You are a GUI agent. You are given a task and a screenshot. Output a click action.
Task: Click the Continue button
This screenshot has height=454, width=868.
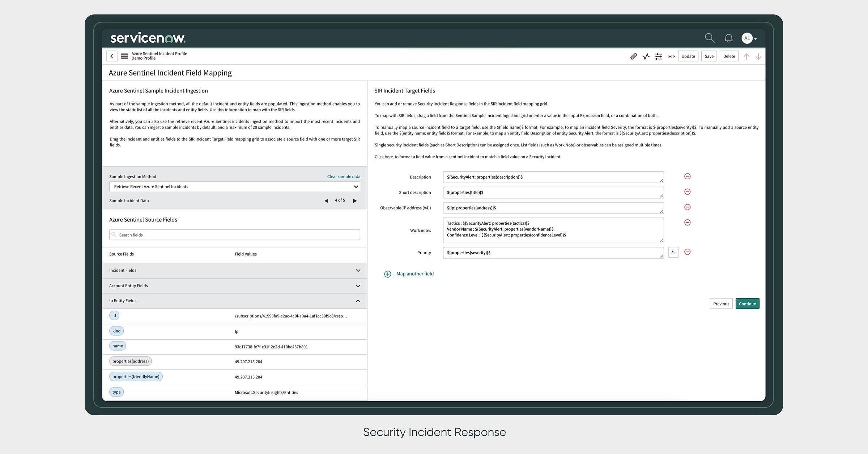point(747,304)
